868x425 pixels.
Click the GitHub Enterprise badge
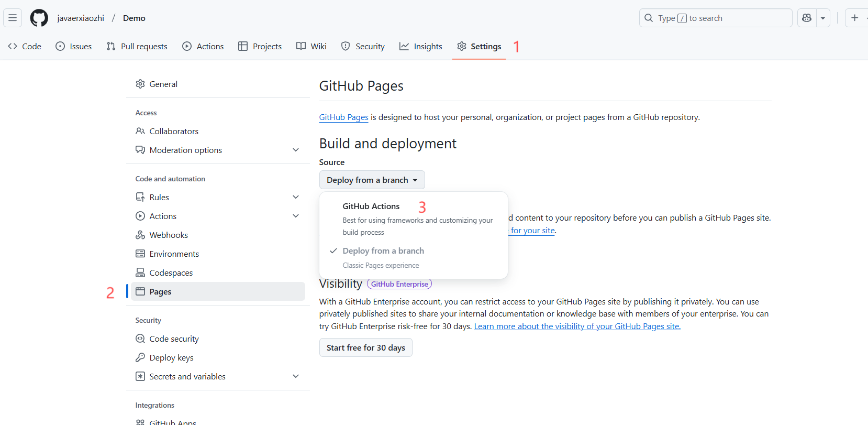tap(399, 284)
